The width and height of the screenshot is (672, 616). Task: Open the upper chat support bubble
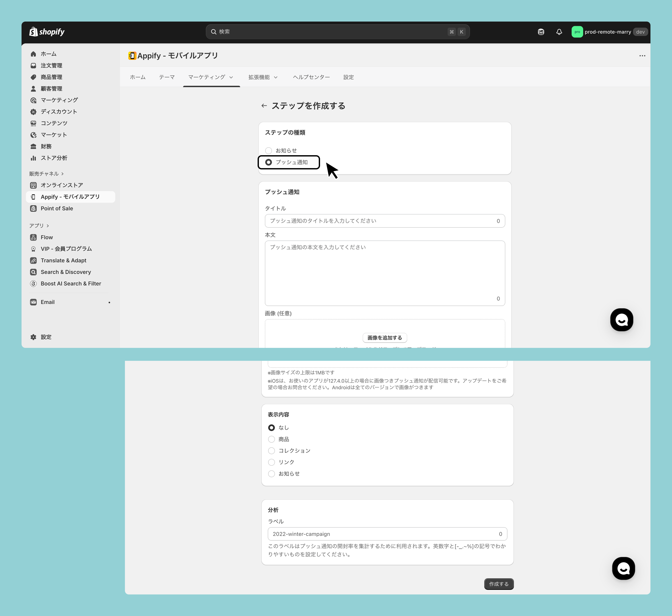[x=621, y=320]
